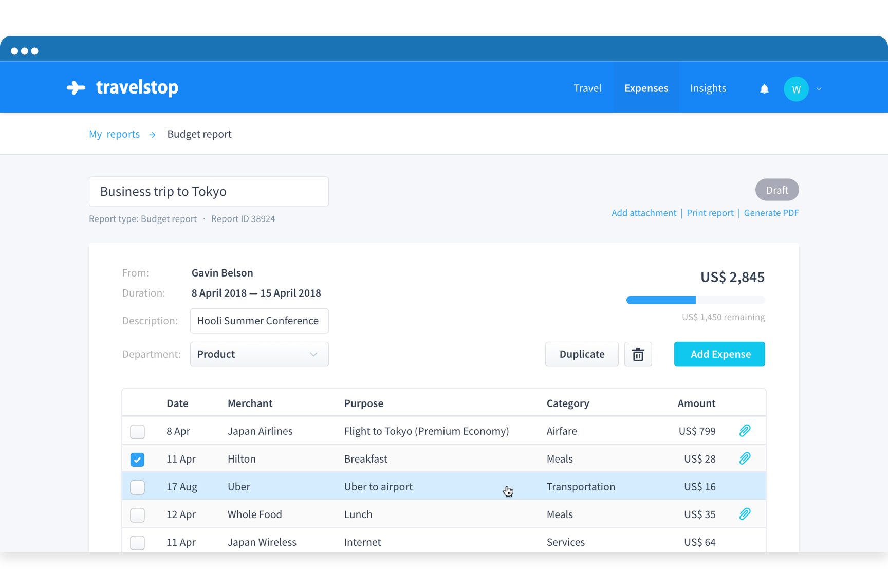Click the US$ 1,450 remaining text
This screenshot has height=588, width=888.
(723, 317)
